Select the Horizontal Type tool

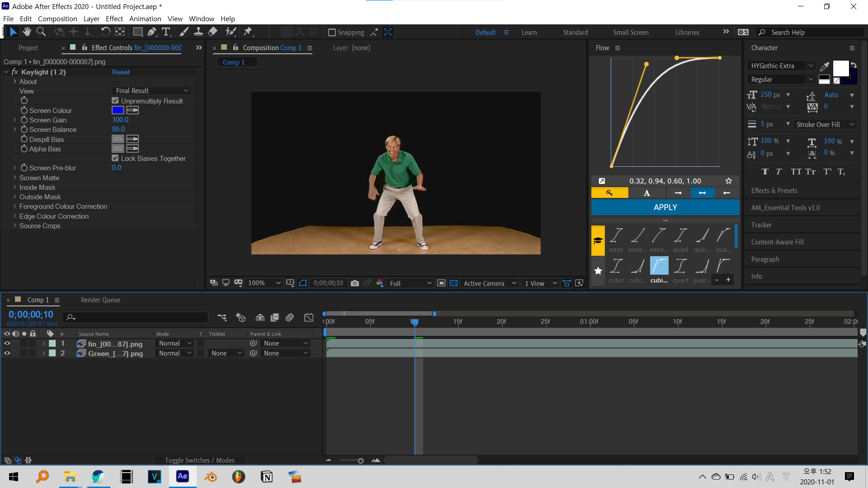pyautogui.click(x=166, y=32)
